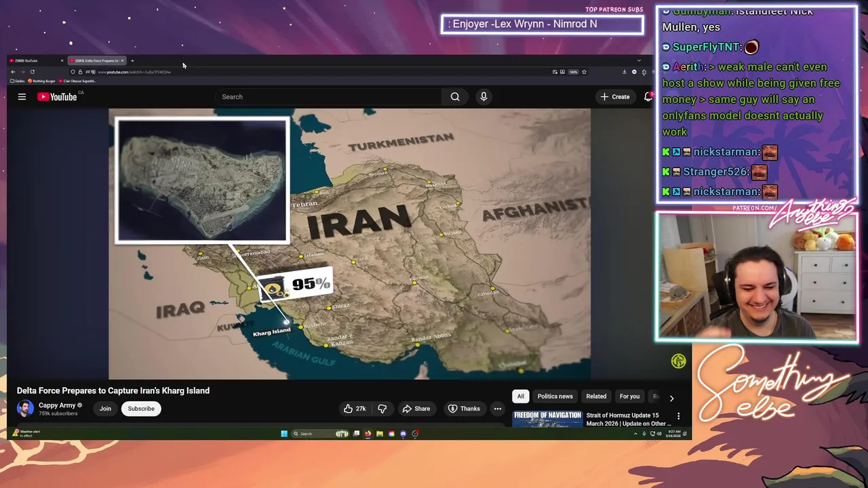
Task: Open browser downloads arrow icon
Action: click(625, 72)
